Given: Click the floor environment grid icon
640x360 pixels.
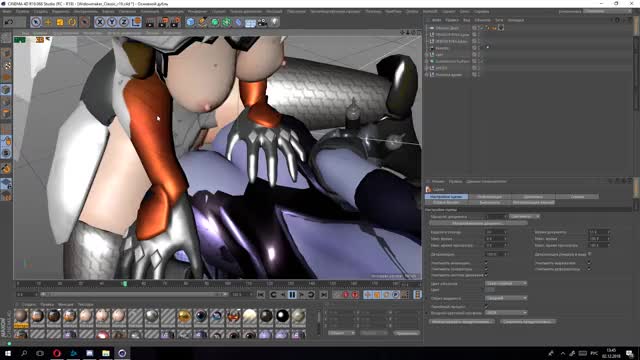Looking at the screenshot, I should pos(250,22).
